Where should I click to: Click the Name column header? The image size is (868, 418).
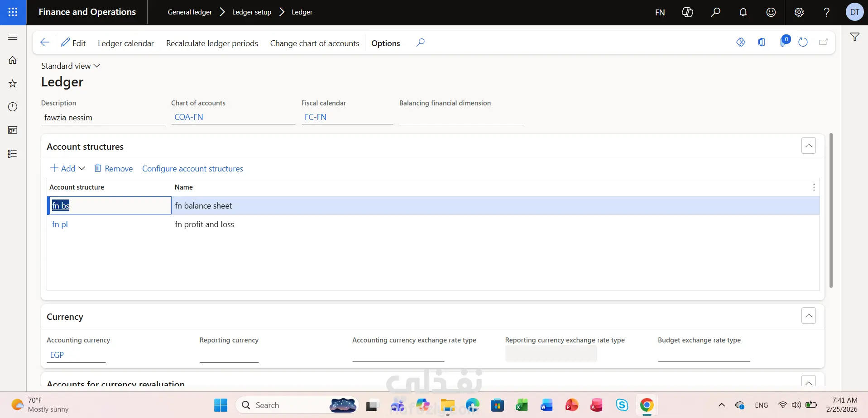(184, 187)
